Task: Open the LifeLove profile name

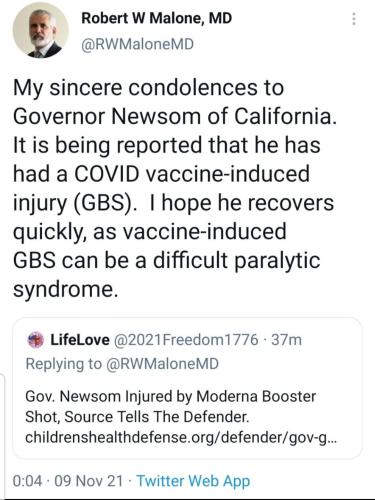Action: (x=80, y=340)
